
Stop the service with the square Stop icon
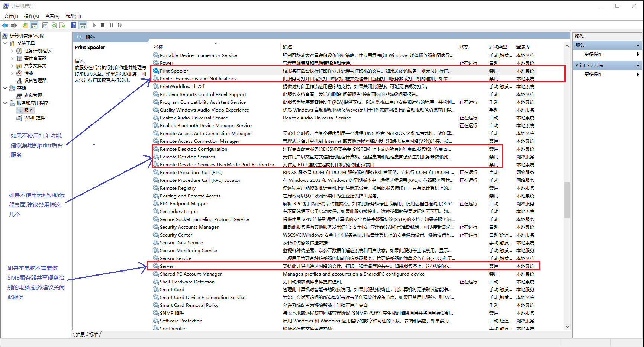pyautogui.click(x=103, y=25)
